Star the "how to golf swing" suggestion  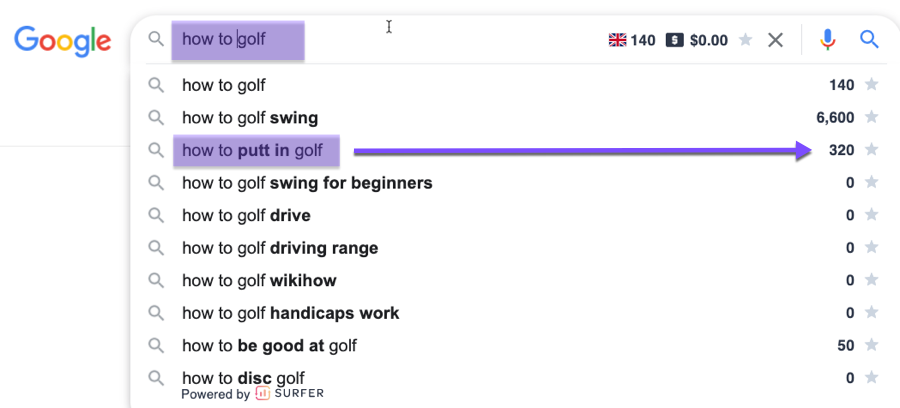pyautogui.click(x=872, y=118)
